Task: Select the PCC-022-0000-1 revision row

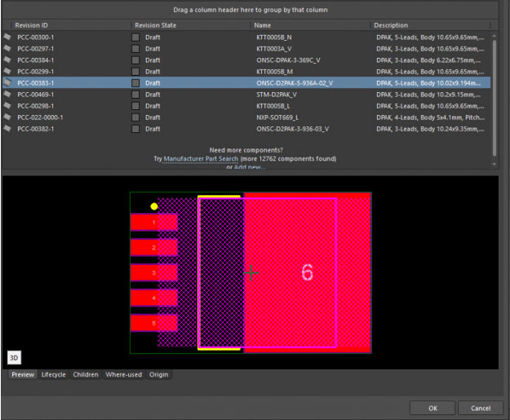Action: 246,117
